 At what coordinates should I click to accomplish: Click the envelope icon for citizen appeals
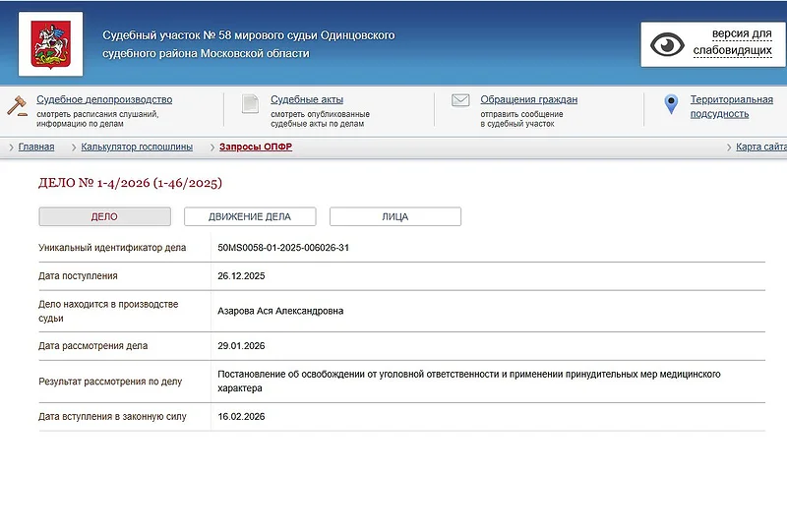(460, 100)
